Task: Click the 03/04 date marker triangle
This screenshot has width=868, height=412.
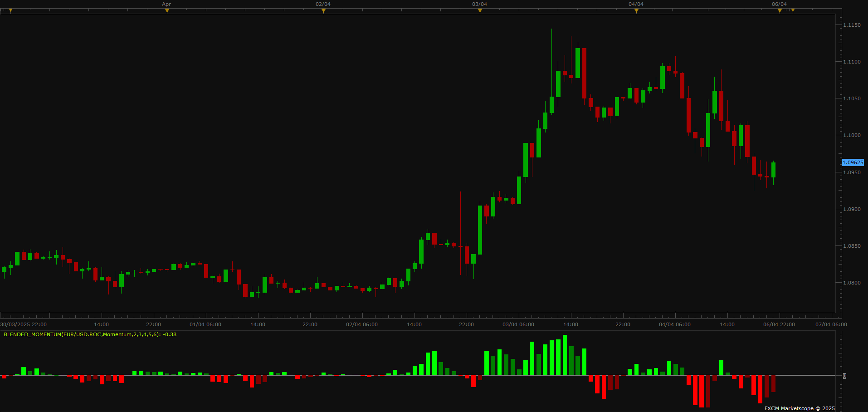Action: pos(480,11)
